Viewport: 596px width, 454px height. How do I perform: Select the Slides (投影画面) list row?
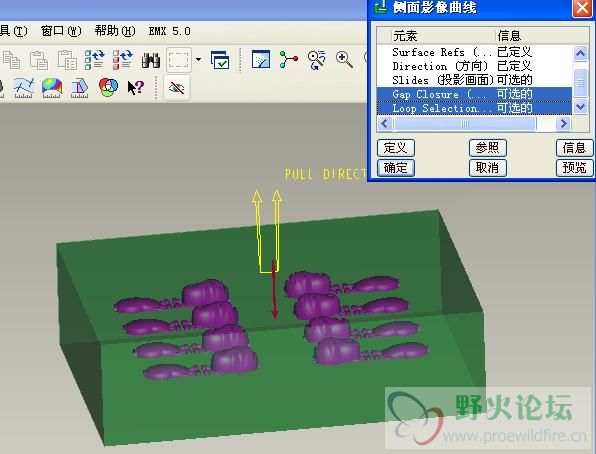(474, 80)
